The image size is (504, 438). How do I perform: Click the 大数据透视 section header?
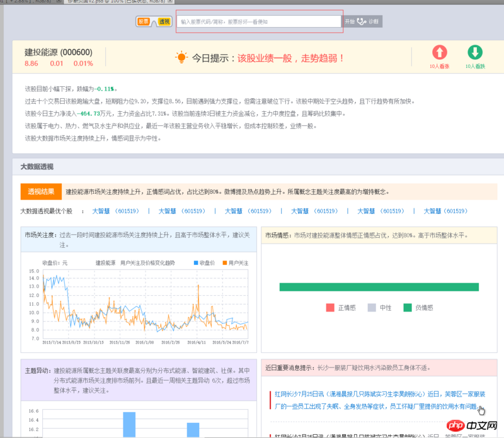(x=37, y=167)
